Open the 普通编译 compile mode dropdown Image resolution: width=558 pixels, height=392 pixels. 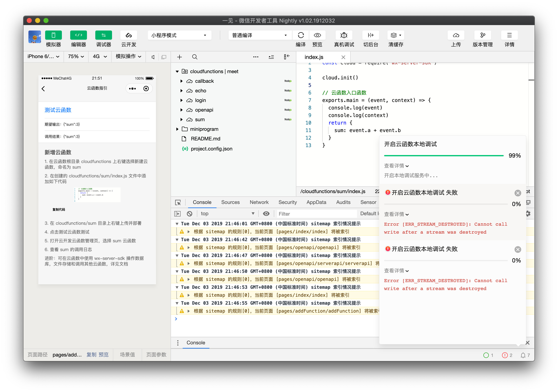pyautogui.click(x=260, y=35)
